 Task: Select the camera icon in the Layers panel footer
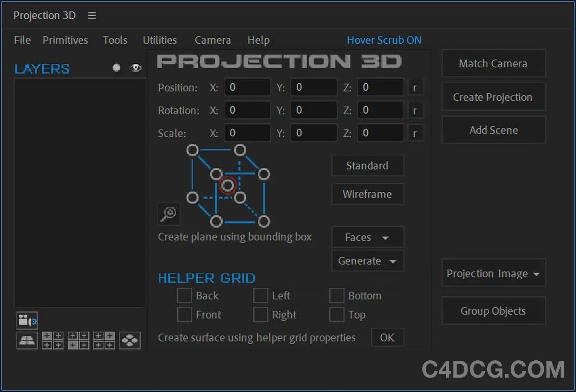tap(27, 320)
